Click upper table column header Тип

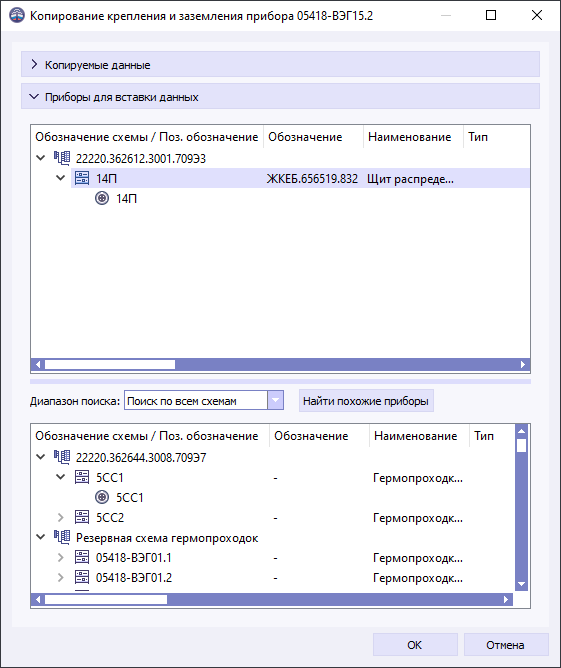[x=496, y=137]
